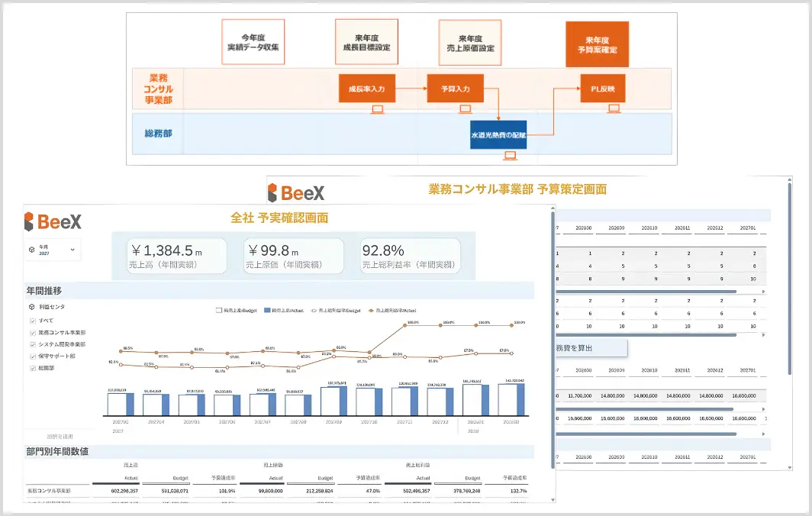Image resolution: width=812 pixels, height=516 pixels.
Task: Click BeeX logo on 予算策定画面
Action: click(x=296, y=193)
